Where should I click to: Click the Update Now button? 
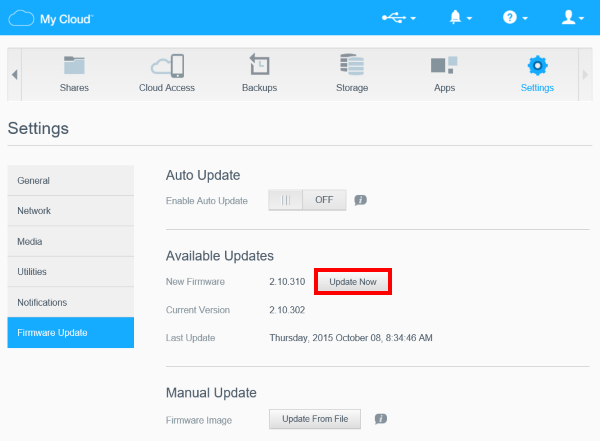pos(353,282)
